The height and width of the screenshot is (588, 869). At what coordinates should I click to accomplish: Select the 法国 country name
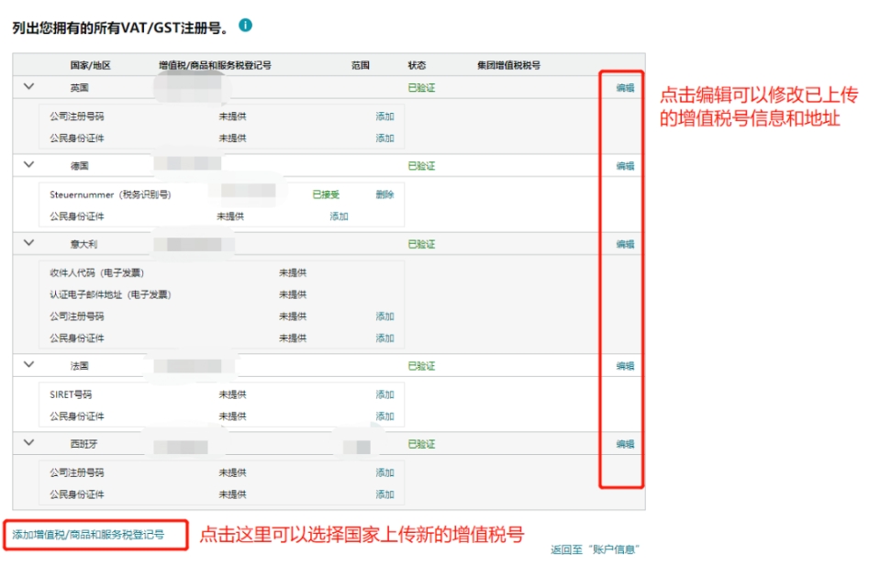(x=79, y=366)
